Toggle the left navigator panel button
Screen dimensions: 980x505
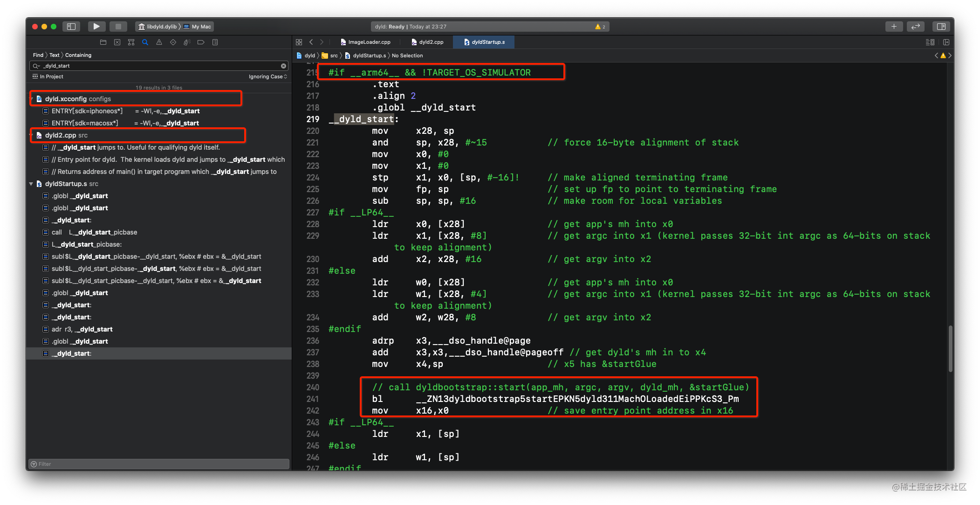(71, 27)
